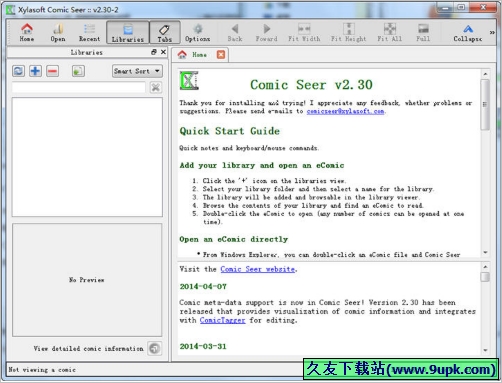Go Forward using the toolbar arrow

[x=266, y=32]
